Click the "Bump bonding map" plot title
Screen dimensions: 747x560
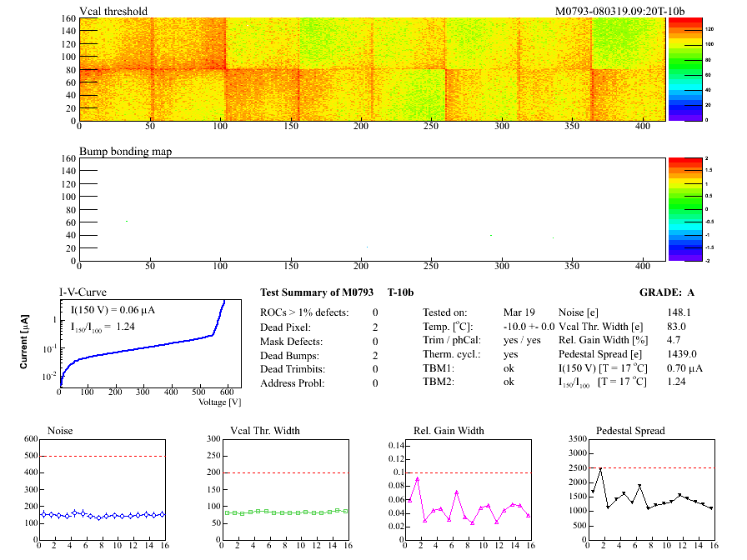(125, 151)
